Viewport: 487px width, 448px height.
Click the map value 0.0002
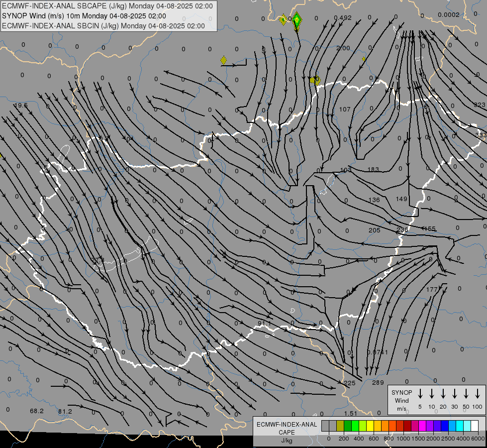pyautogui.click(x=449, y=15)
